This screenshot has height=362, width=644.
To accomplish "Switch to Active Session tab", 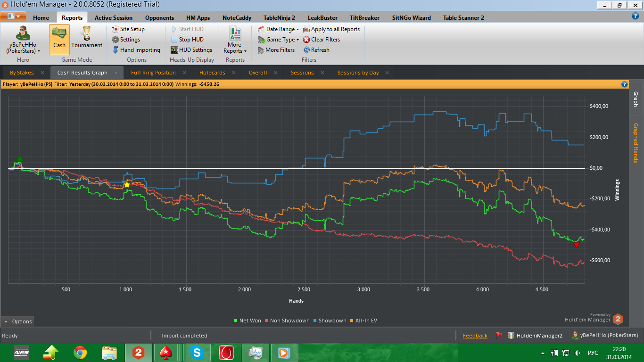I will pyautogui.click(x=114, y=18).
